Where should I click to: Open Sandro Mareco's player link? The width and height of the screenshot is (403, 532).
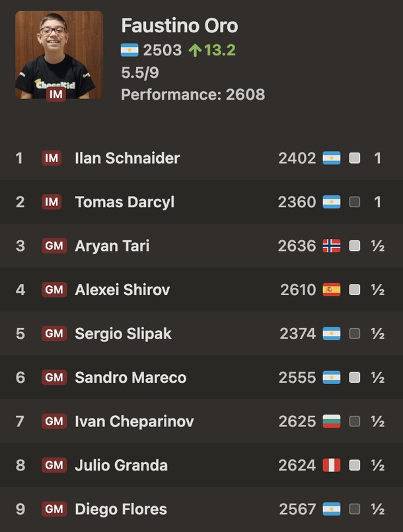point(130,378)
